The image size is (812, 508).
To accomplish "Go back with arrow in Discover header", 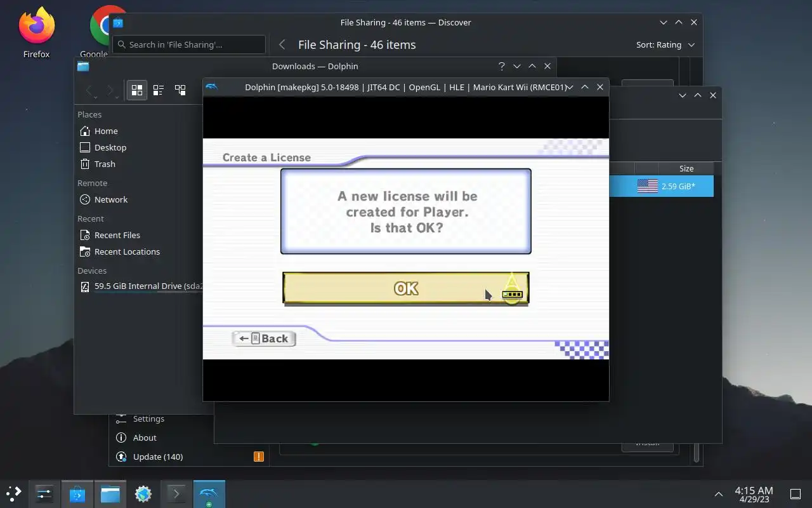I will (282, 44).
